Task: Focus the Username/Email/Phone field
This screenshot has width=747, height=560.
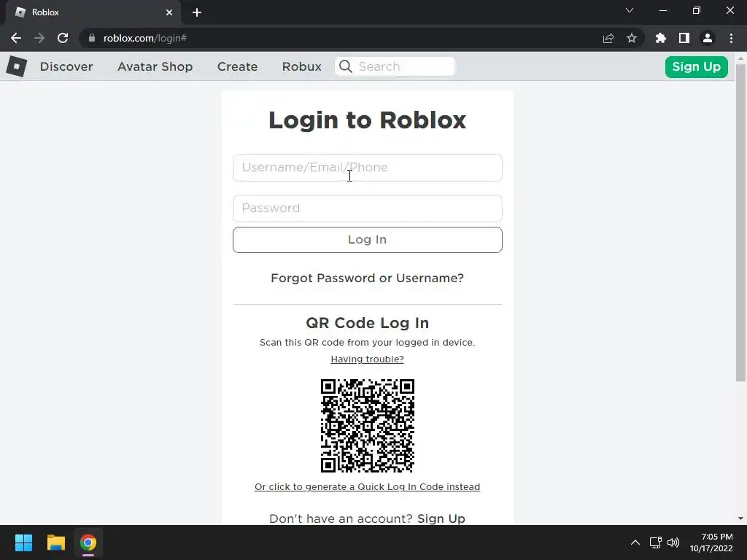Action: coord(368,168)
